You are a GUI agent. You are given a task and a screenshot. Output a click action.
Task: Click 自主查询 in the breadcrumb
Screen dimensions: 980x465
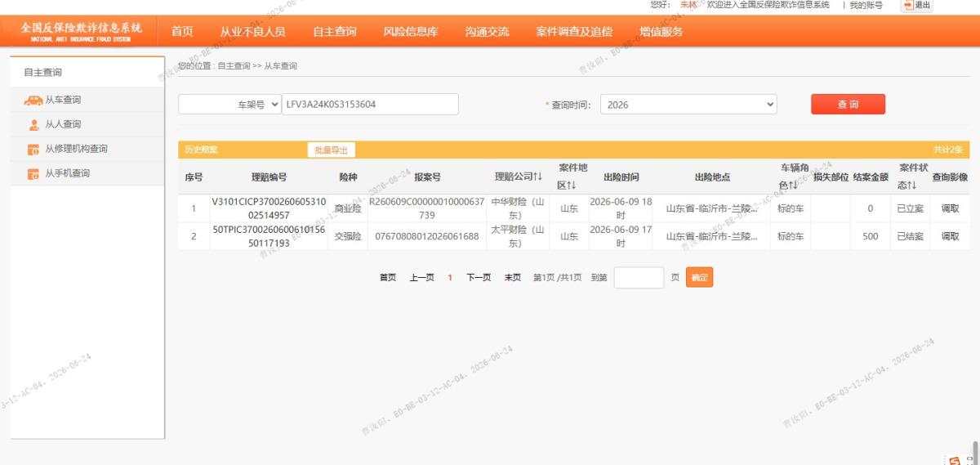(x=234, y=66)
